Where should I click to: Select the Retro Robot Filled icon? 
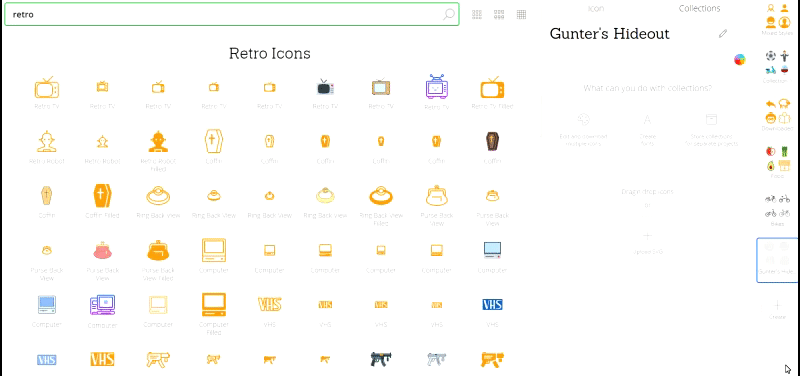point(158,142)
